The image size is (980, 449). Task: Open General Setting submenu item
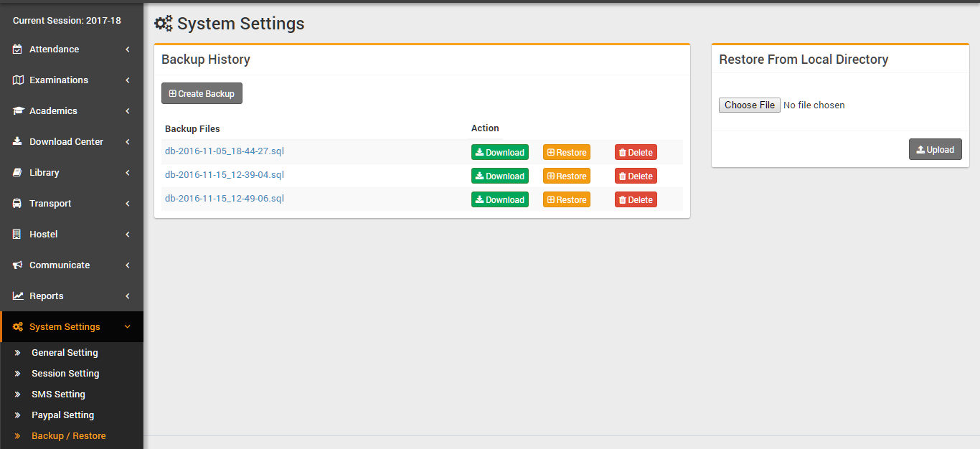coord(65,353)
